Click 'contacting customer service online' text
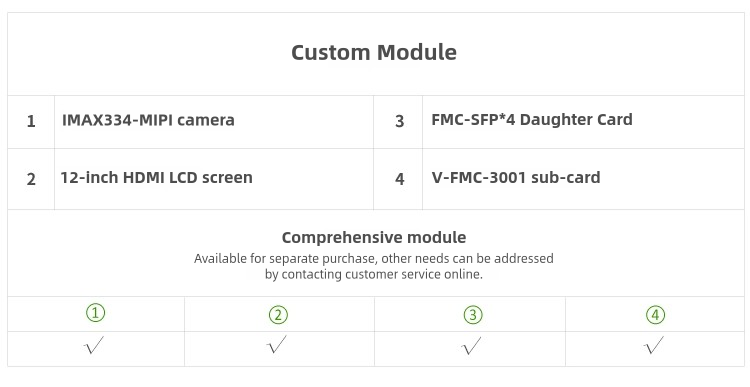This screenshot has height=387, width=750. click(x=382, y=275)
